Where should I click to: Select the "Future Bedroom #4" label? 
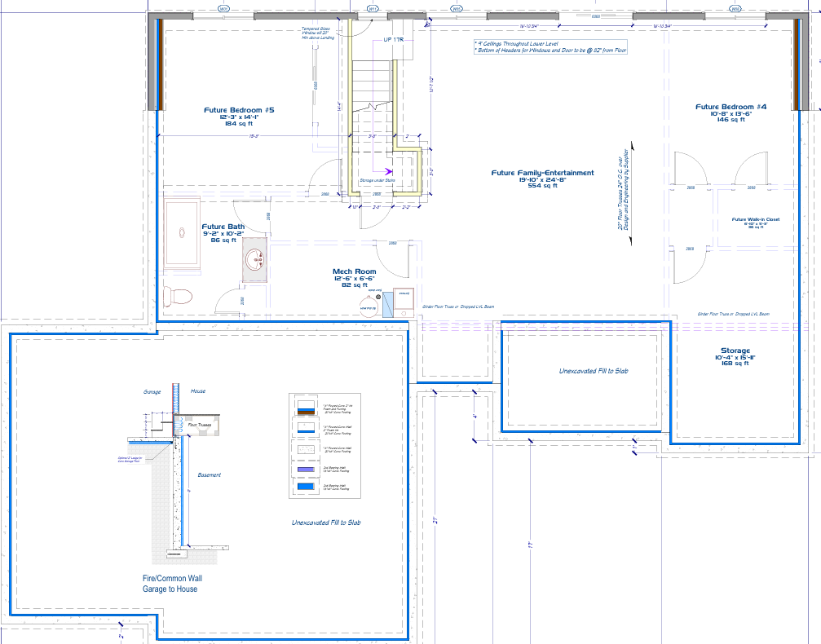tap(731, 107)
